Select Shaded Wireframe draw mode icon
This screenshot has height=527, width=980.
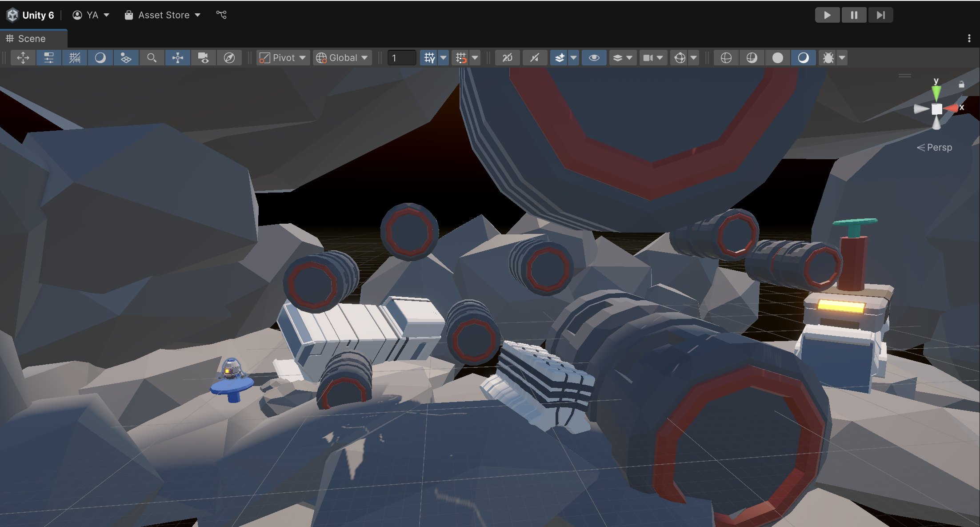[752, 58]
